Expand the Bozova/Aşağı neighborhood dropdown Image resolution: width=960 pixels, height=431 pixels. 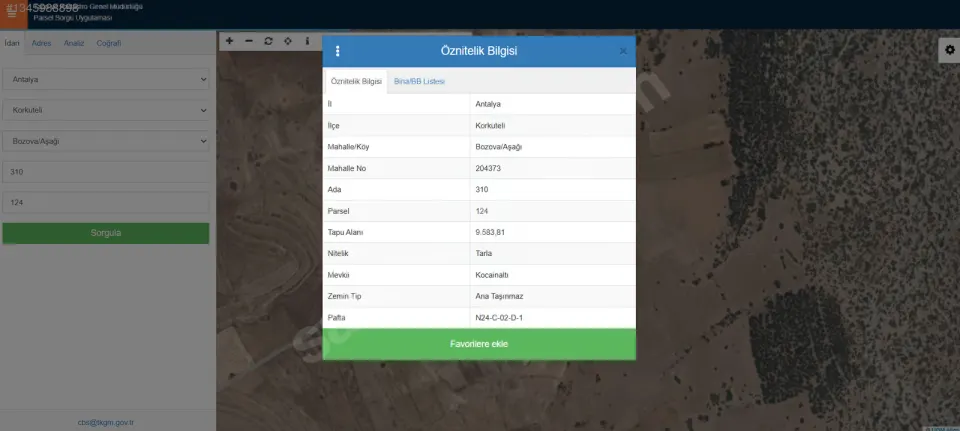[x=106, y=141]
